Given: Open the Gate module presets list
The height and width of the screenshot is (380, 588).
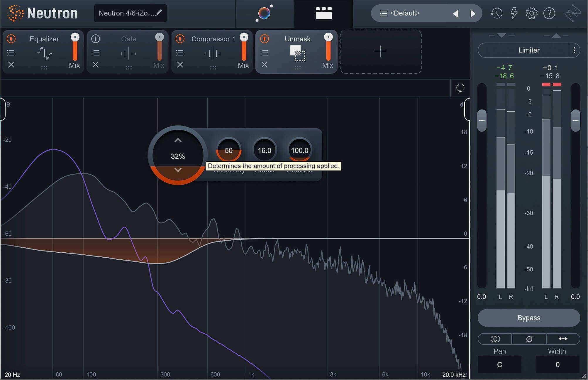Looking at the screenshot, I should (95, 53).
